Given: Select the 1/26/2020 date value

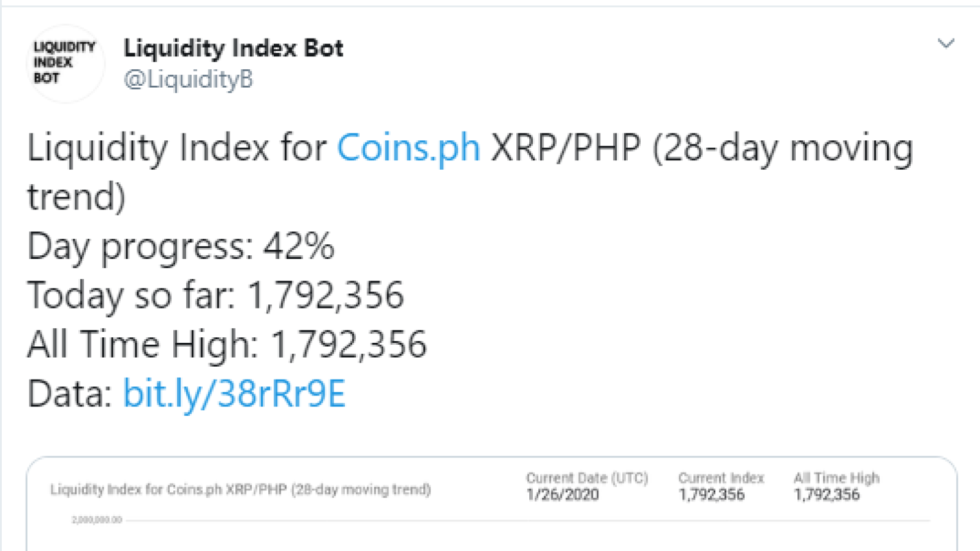Looking at the screenshot, I should (x=563, y=495).
